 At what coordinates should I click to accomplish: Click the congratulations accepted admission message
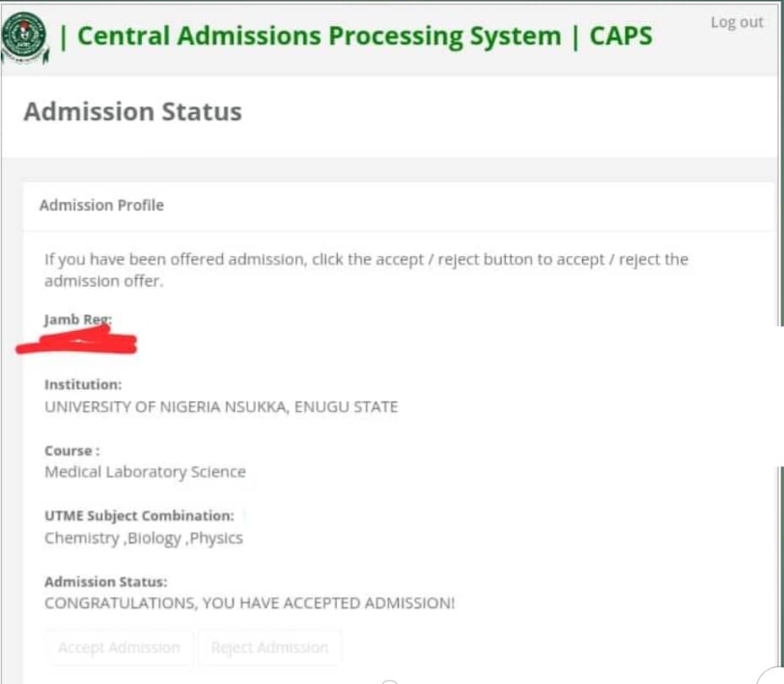[249, 604]
